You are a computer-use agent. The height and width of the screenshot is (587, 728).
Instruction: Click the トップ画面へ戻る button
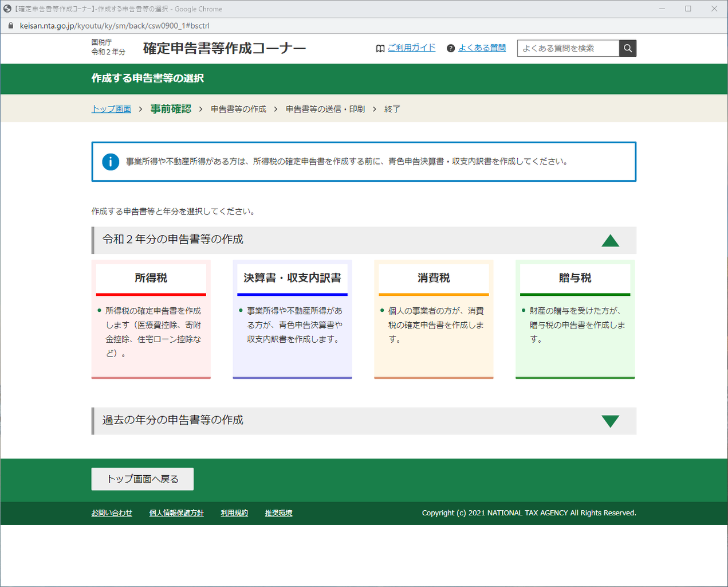coord(143,479)
